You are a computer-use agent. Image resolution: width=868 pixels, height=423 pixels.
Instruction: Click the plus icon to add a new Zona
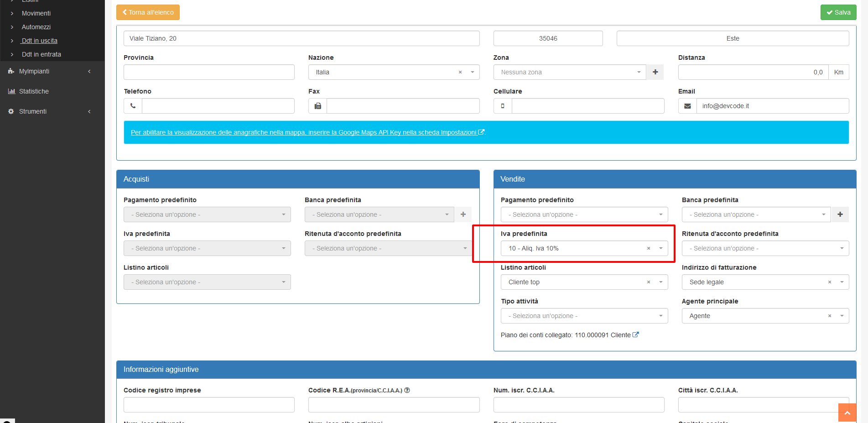655,72
